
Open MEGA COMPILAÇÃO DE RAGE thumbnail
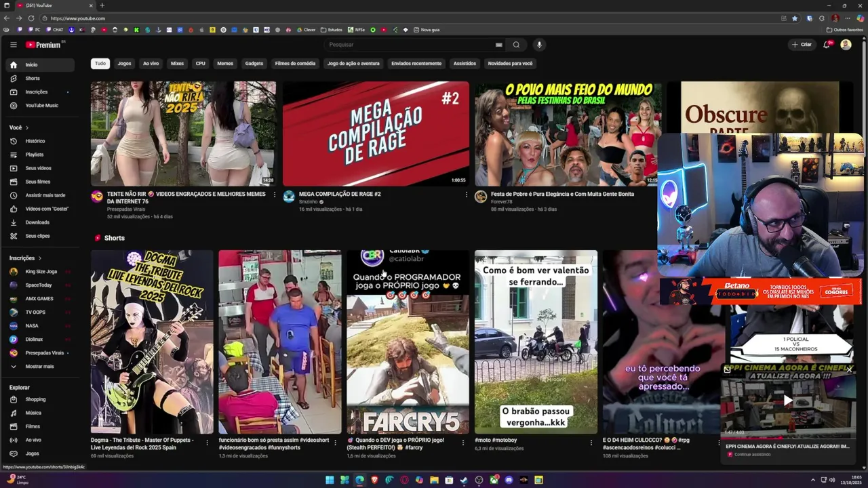pyautogui.click(x=376, y=134)
